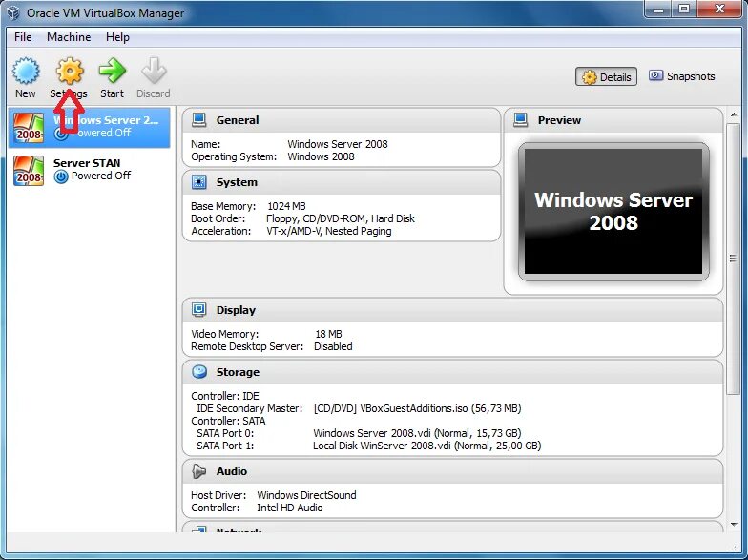Click the Windows DirectSound host driver value
The image size is (748, 560).
click(306, 495)
